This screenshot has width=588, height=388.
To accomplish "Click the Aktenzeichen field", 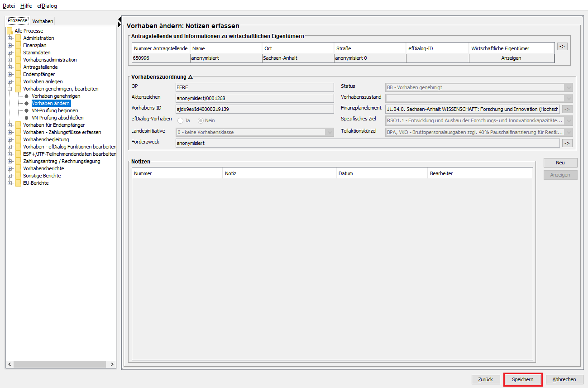I will [x=254, y=98].
